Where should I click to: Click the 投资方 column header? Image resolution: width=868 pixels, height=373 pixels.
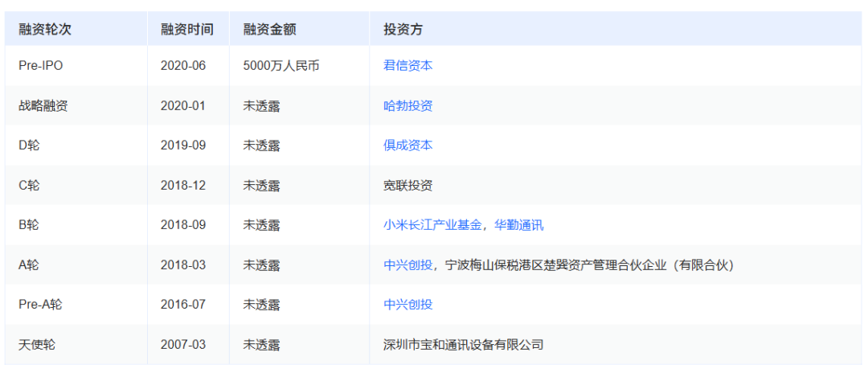click(x=403, y=30)
